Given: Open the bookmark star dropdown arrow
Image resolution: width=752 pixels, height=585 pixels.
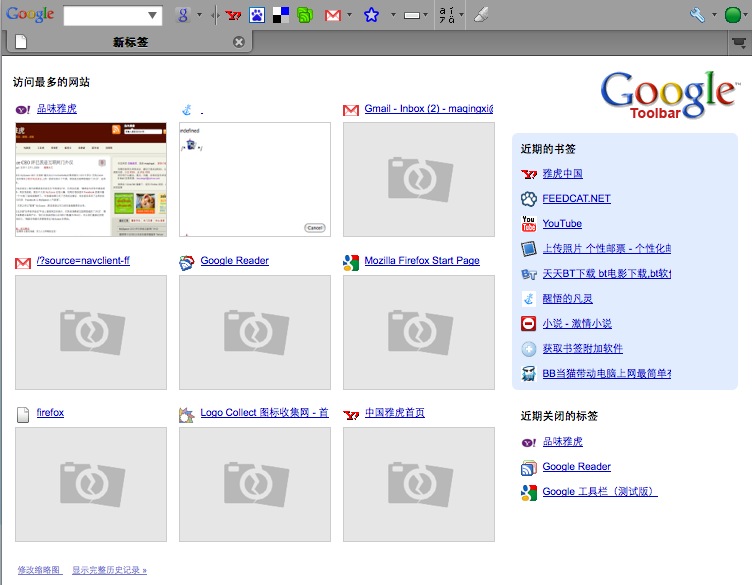Looking at the screenshot, I should (393, 15).
